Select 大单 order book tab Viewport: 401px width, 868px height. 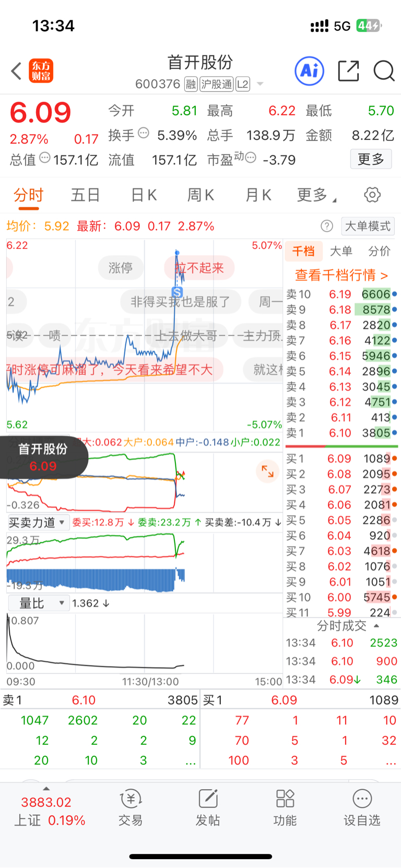coord(341,252)
